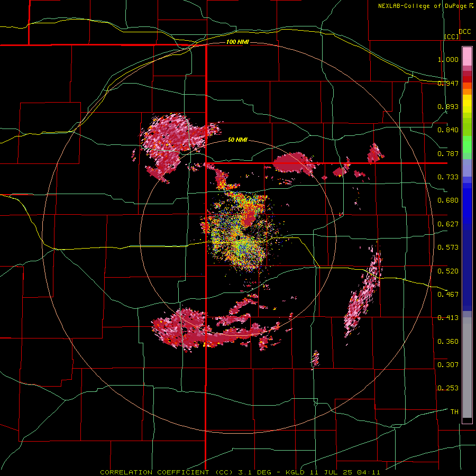476x476 pixels.
Task: Click the 0.893 scale value
Action: [448, 106]
